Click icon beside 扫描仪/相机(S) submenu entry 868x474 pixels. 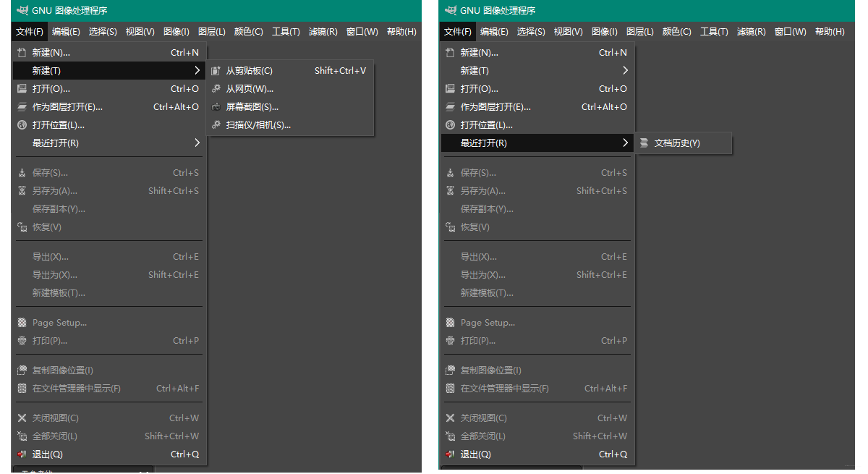click(216, 124)
